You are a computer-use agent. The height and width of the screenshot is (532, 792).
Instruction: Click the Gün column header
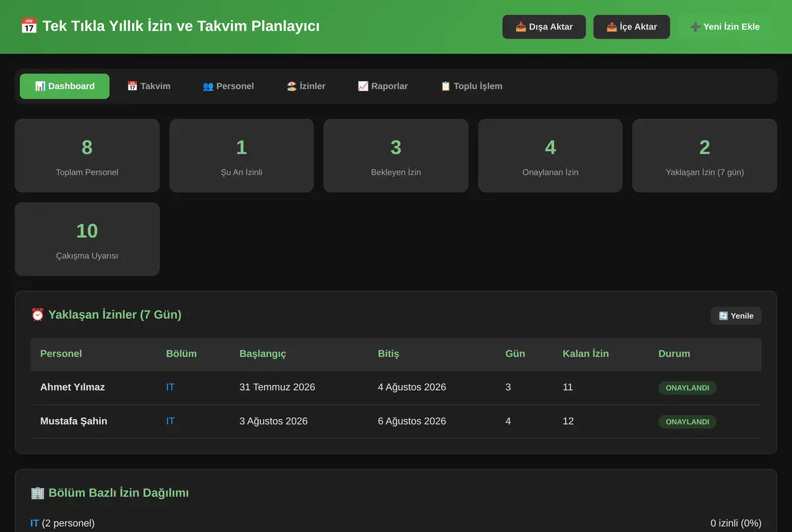click(515, 354)
